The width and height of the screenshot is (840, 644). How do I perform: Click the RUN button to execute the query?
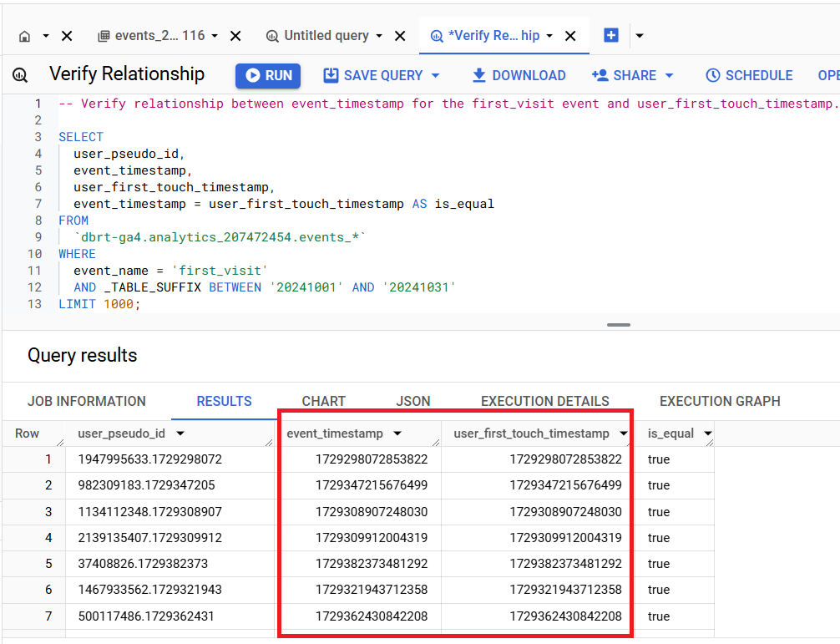coord(267,74)
